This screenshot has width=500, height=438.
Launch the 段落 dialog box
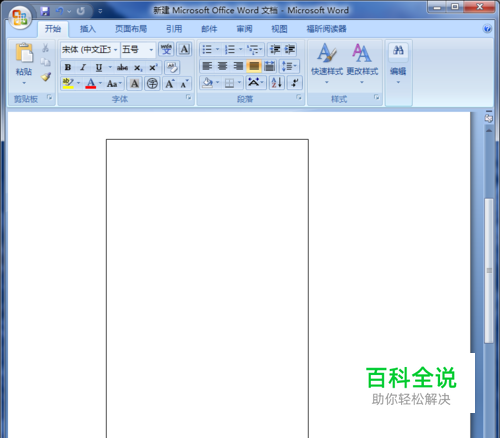[299, 97]
